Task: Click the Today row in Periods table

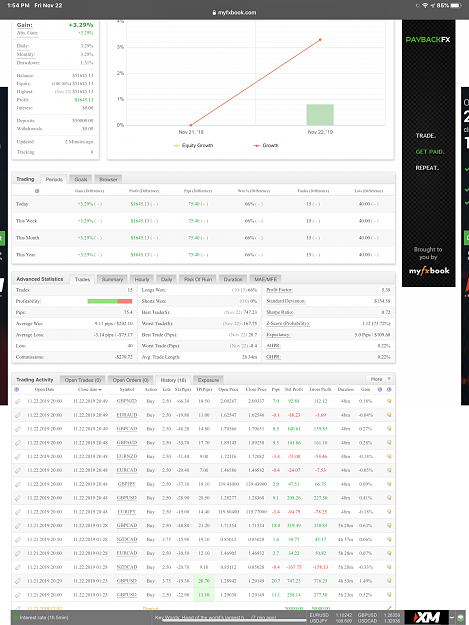Action: [203, 204]
